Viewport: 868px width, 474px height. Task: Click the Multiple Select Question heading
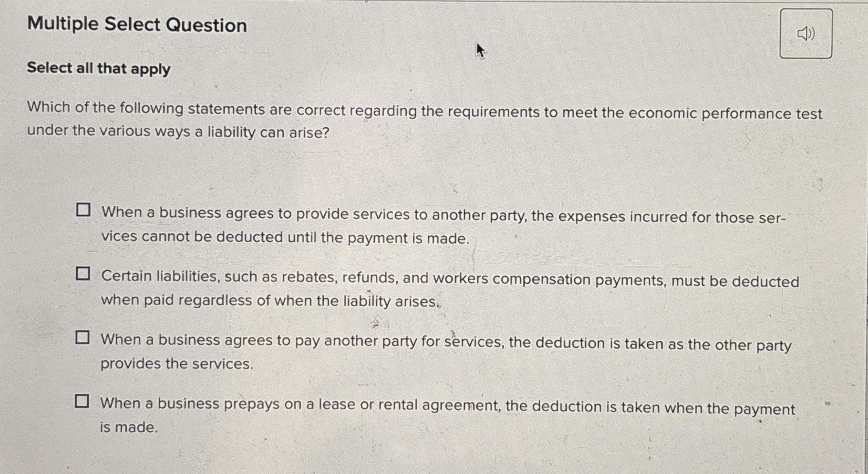tap(137, 24)
